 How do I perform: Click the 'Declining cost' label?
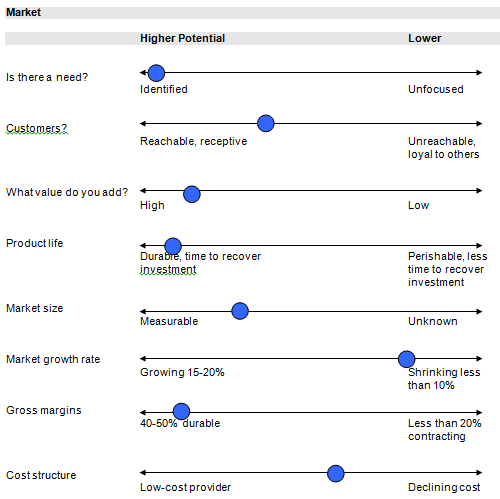[444, 487]
